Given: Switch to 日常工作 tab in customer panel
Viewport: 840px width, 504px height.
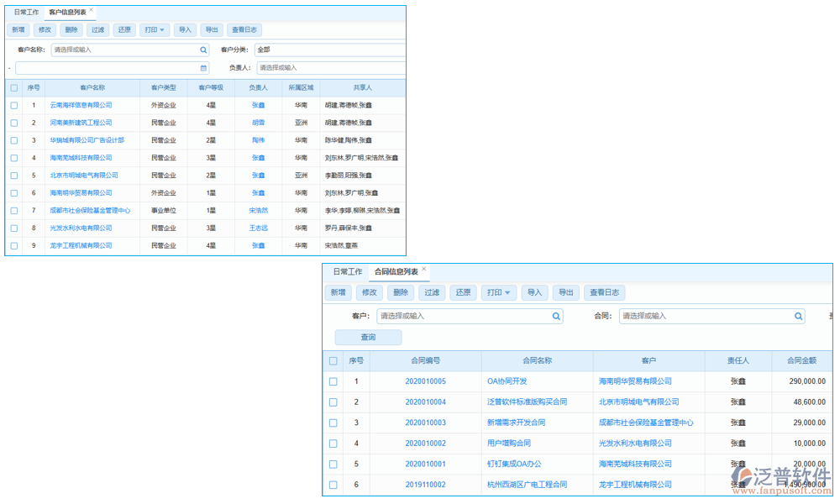Looking at the screenshot, I should tap(26, 13).
